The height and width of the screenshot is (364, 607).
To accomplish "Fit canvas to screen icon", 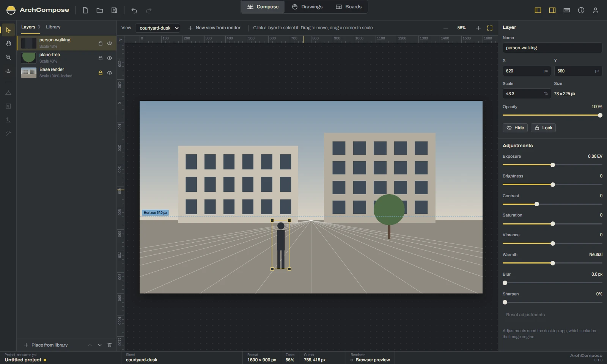I will tap(490, 28).
